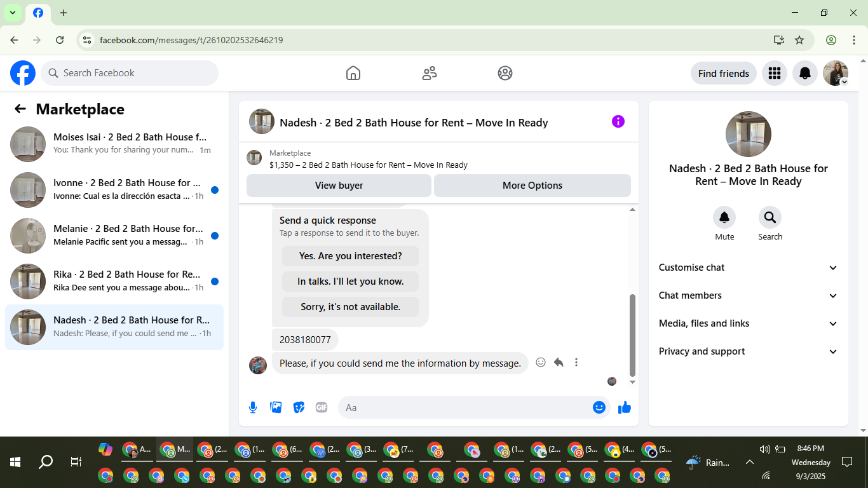Open the Melanie conversation

point(114,236)
